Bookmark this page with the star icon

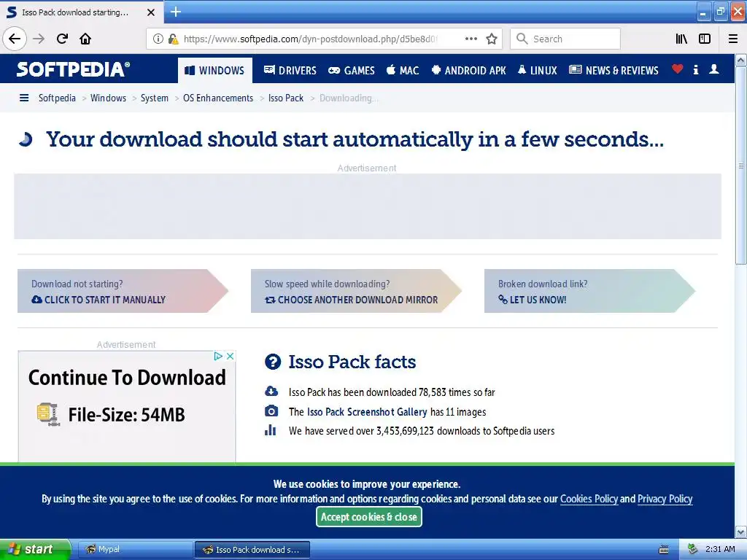click(x=492, y=39)
